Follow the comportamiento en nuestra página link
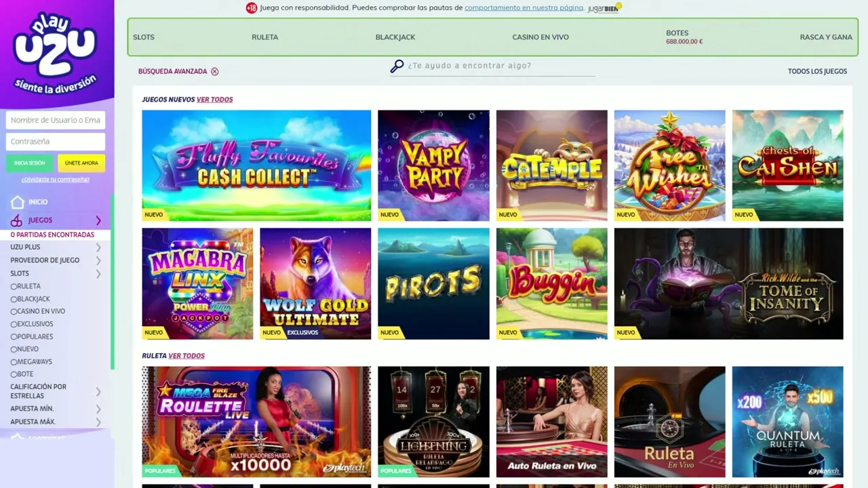The width and height of the screenshot is (868, 488). coord(524,7)
